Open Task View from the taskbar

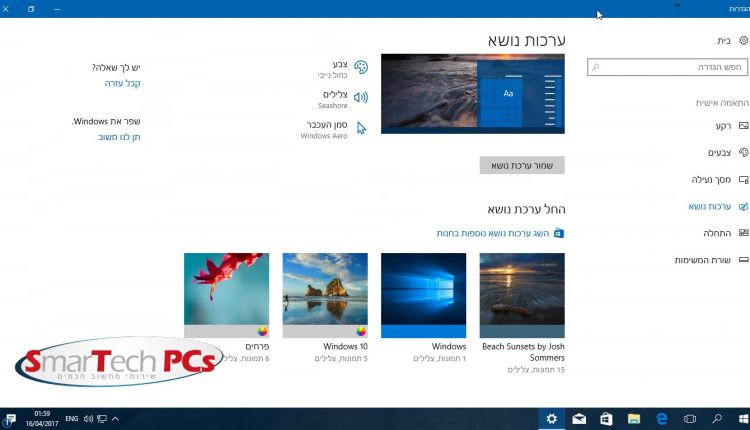coord(689,419)
